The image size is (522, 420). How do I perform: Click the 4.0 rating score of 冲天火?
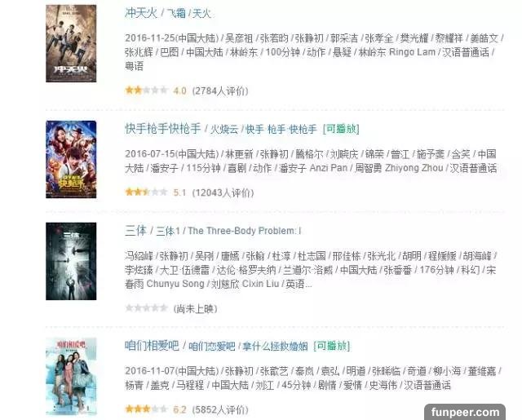click(179, 91)
